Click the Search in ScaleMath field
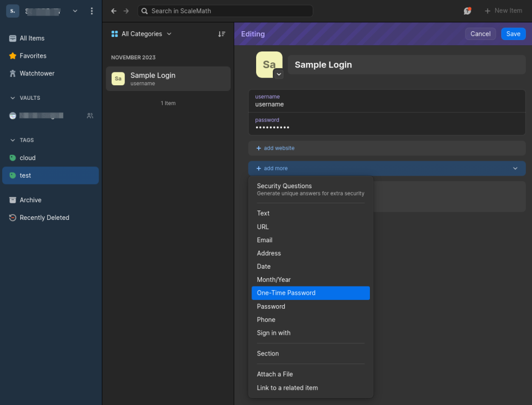Image resolution: width=532 pixels, height=405 pixels. pos(225,10)
